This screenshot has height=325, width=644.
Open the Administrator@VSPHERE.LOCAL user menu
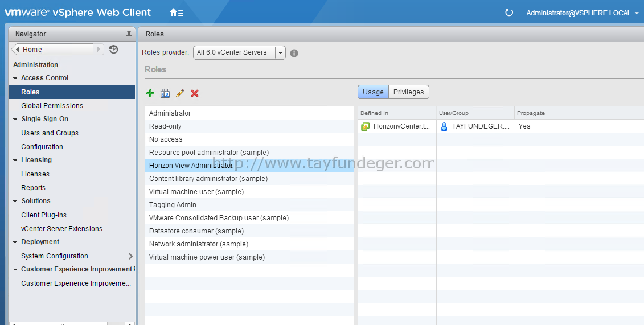click(x=583, y=13)
